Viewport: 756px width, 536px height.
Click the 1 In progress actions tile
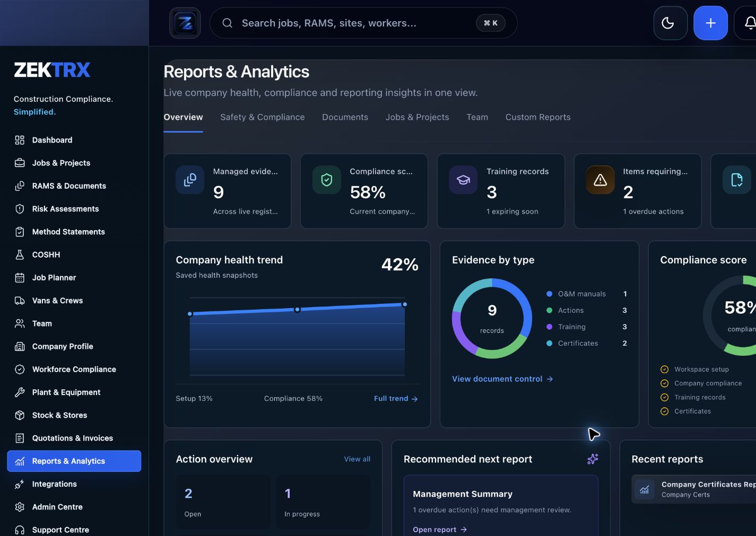tap(323, 502)
